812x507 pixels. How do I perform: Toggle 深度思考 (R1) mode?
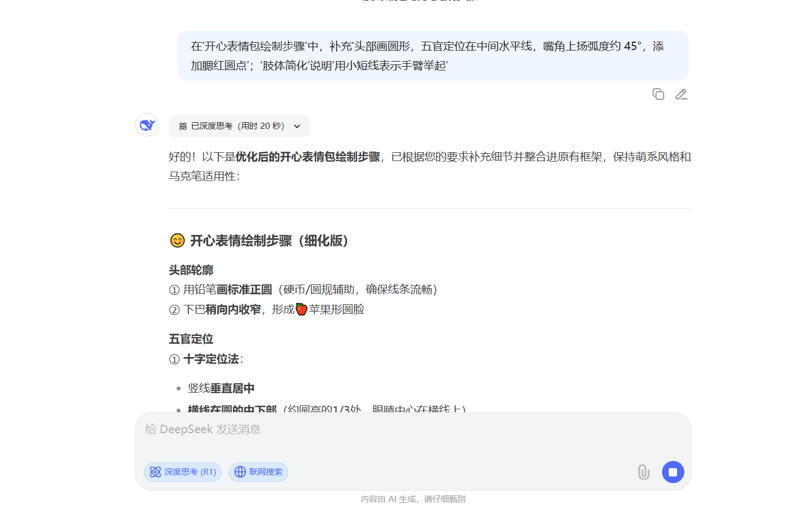click(183, 472)
